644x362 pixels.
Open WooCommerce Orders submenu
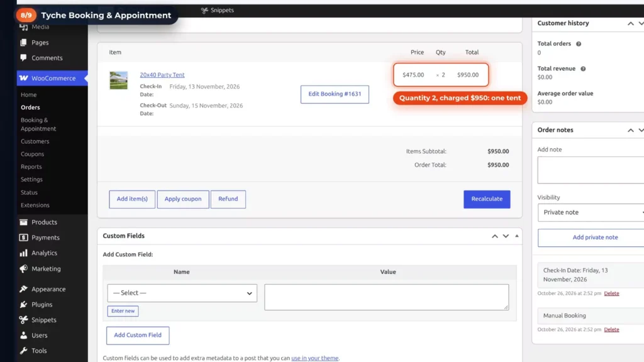30,107
